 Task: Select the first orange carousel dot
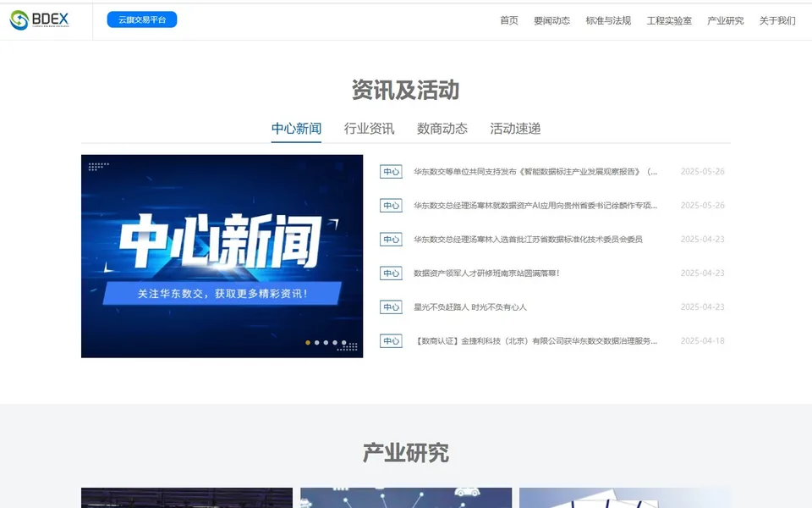[308, 343]
